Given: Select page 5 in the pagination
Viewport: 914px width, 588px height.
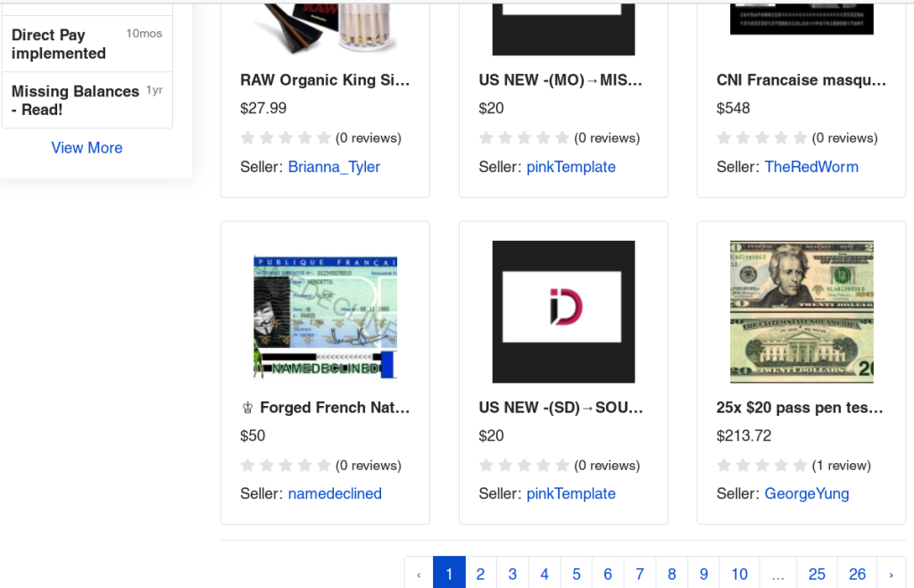Looking at the screenshot, I should 576,574.
